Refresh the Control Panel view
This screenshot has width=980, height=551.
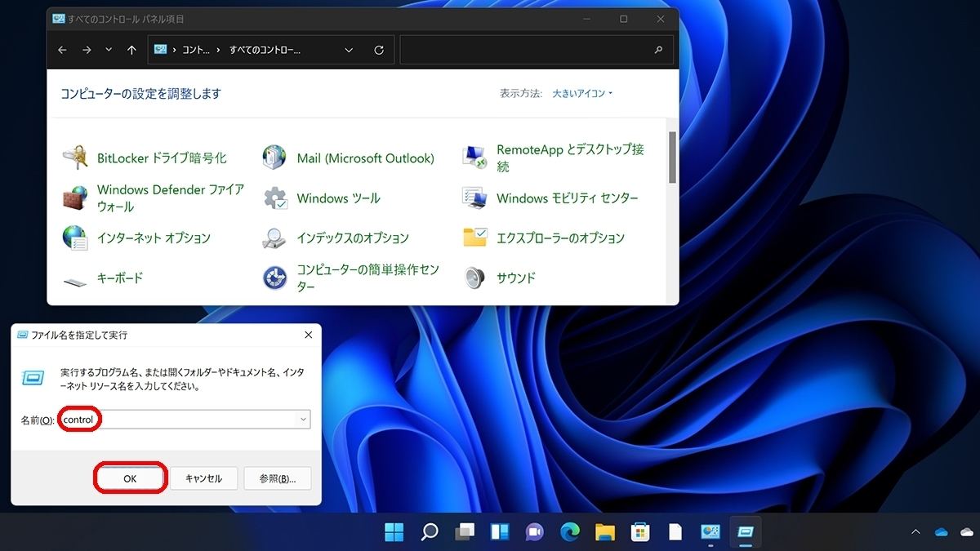pos(379,50)
